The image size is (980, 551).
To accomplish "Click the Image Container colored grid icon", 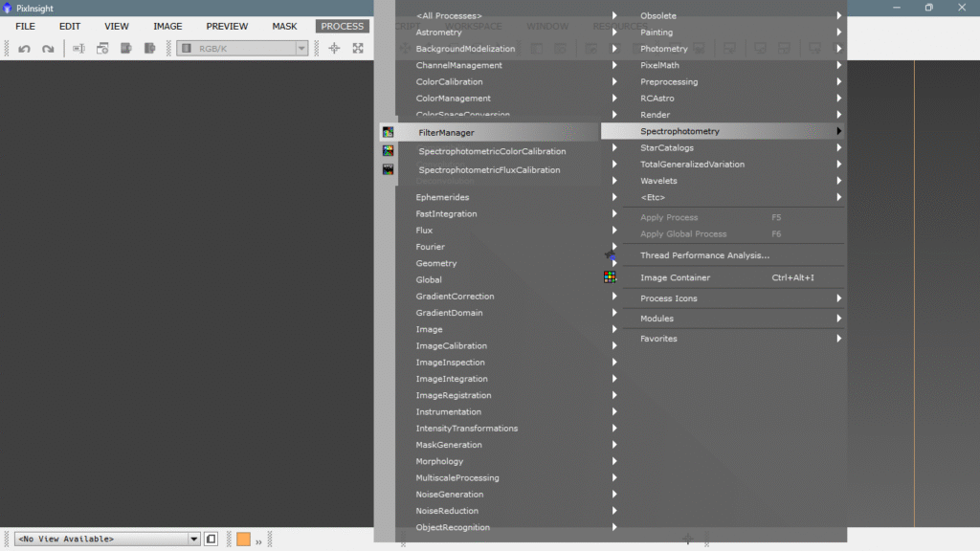I will tap(610, 277).
